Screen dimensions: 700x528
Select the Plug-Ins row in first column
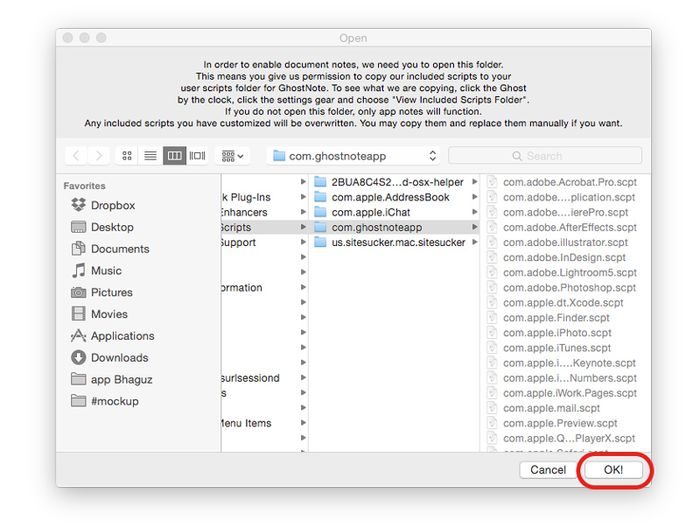(x=264, y=197)
